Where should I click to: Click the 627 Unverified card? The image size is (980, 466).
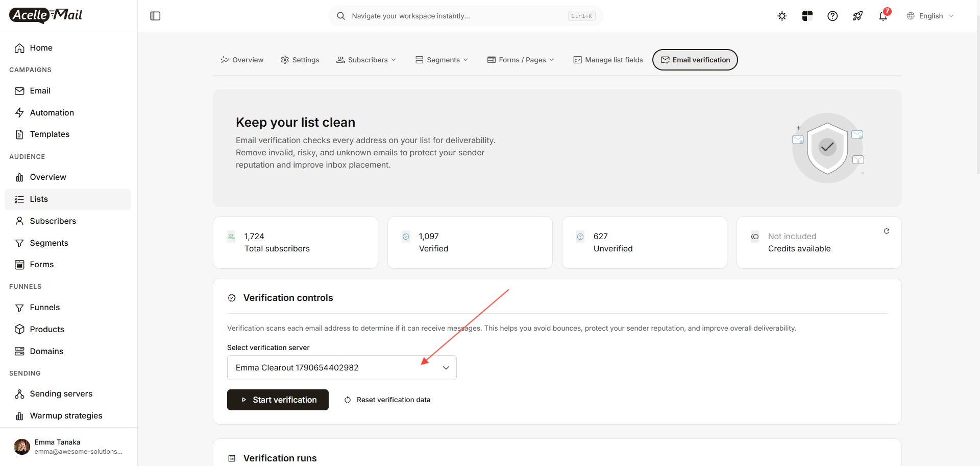(645, 242)
